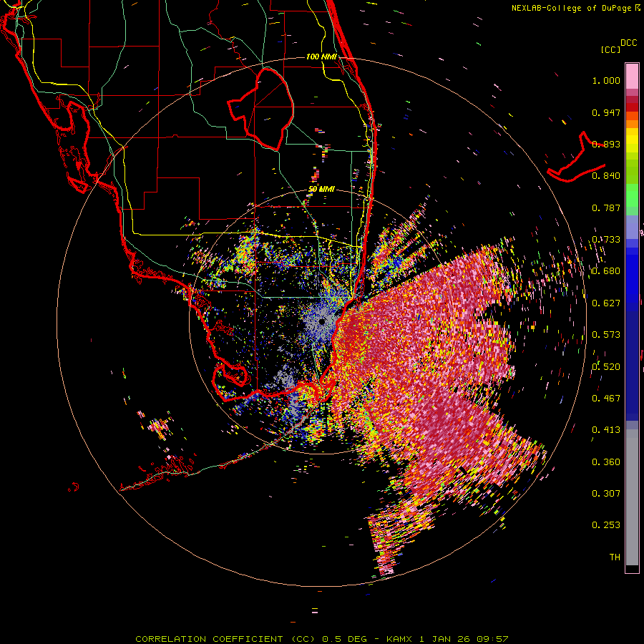Viewport: 644px width, 644px height.
Task: Select the 0.787 scale value
Action: coord(606,208)
